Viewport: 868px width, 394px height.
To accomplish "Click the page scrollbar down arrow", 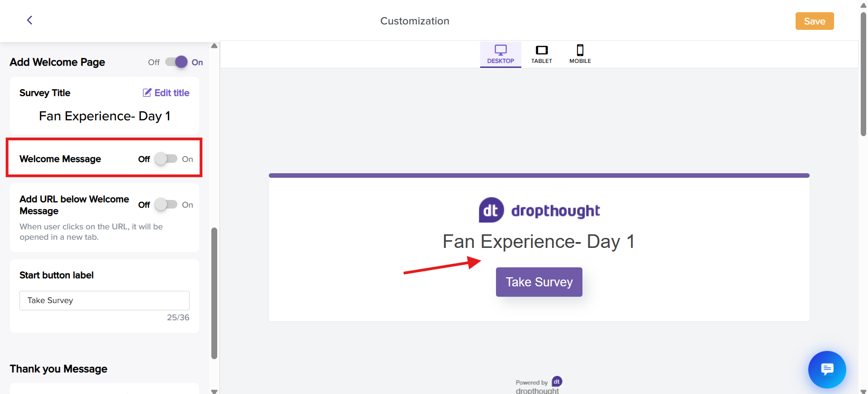I will (863, 391).
